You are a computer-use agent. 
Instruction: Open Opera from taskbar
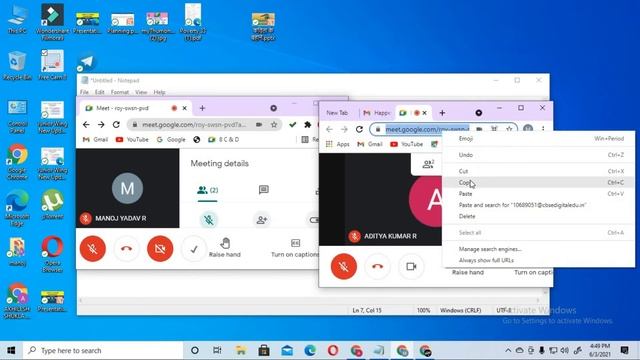pos(333,351)
